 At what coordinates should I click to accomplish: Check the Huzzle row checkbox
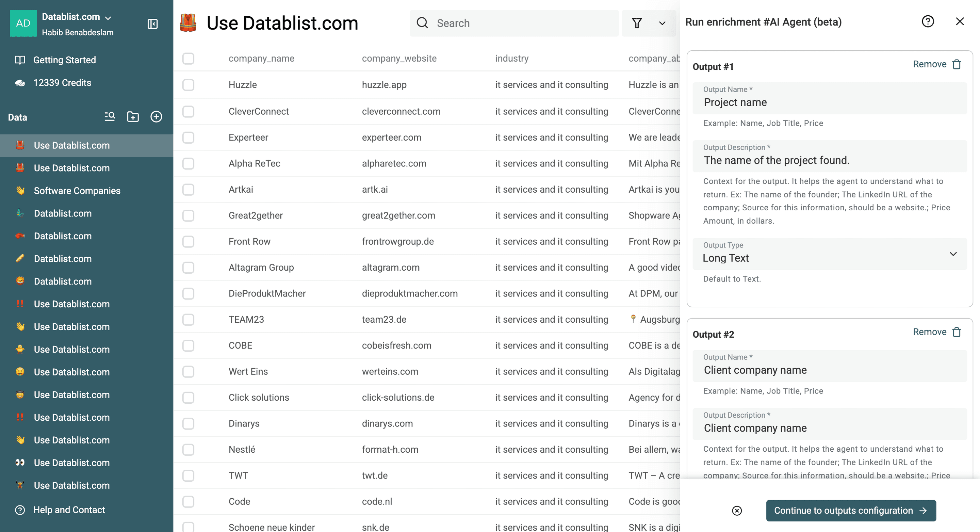pyautogui.click(x=188, y=85)
